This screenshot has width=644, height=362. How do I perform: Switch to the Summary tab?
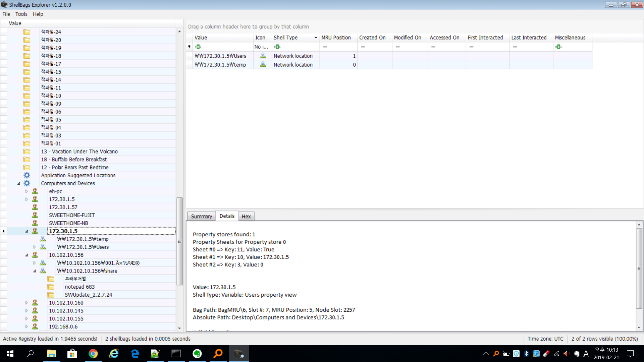pyautogui.click(x=201, y=217)
